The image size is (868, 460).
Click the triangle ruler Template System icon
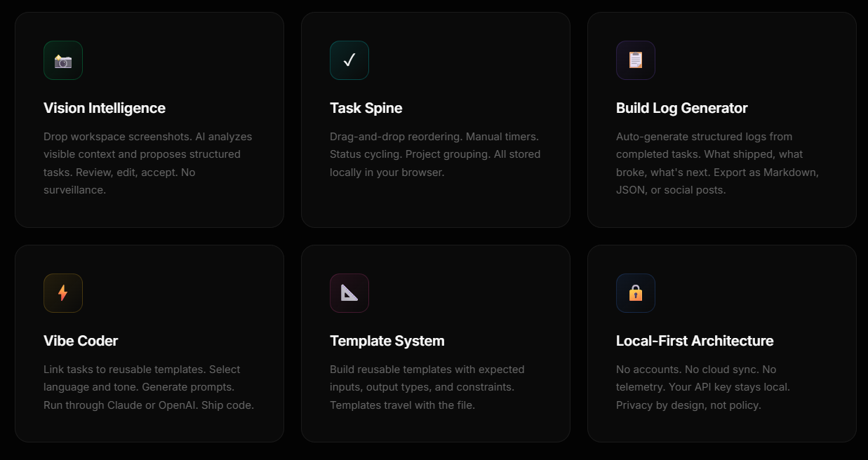(349, 293)
